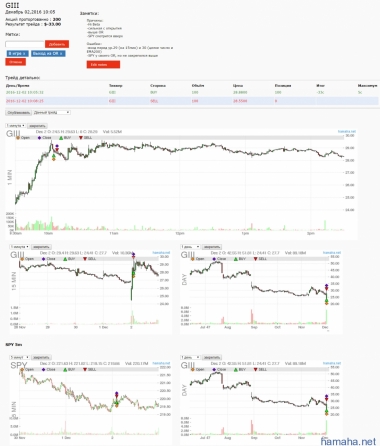Viewport: 380px width, 446px height.
Task: Click the Close legend diamond on the 1 MIN chart
Action: (39, 138)
